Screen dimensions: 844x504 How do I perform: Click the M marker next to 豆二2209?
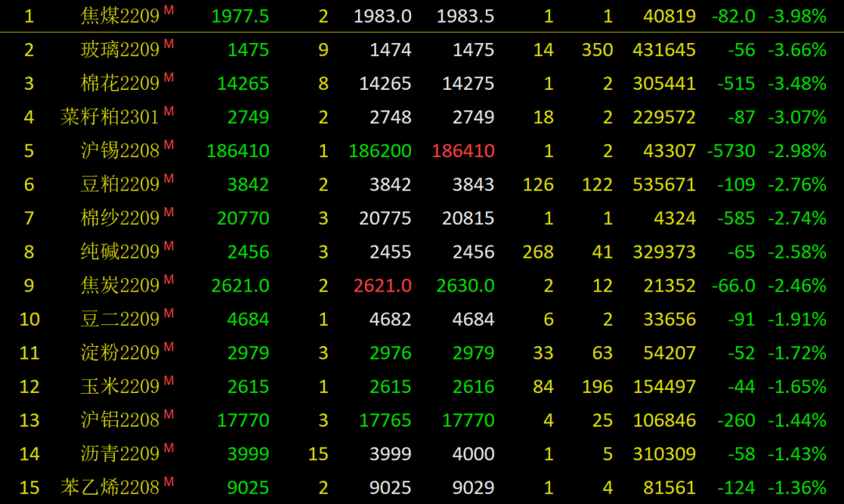click(x=169, y=313)
